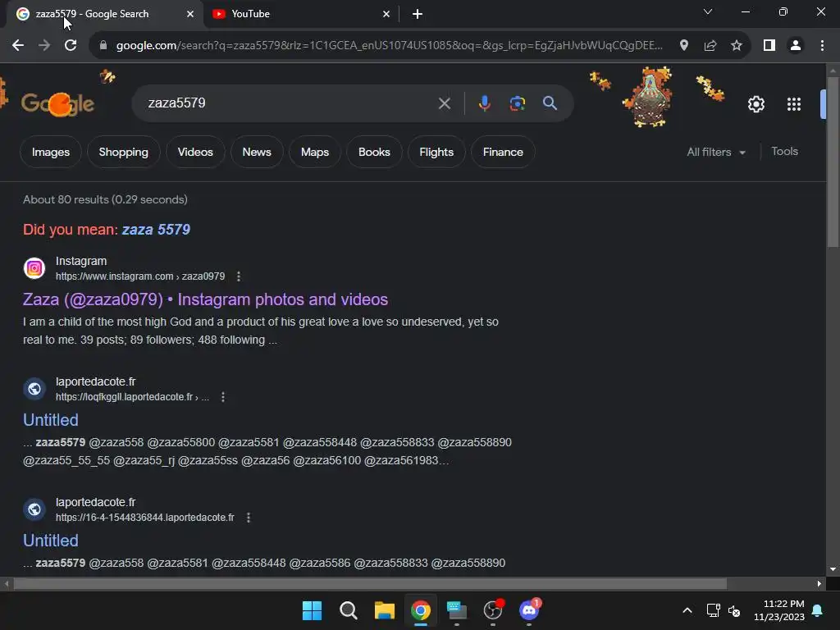
Task: Open Google quick settings gear
Action: pyautogui.click(x=756, y=104)
